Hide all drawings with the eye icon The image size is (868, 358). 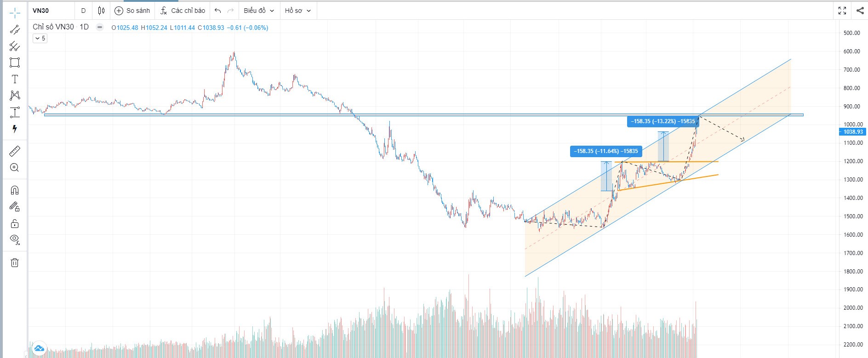pyautogui.click(x=15, y=239)
